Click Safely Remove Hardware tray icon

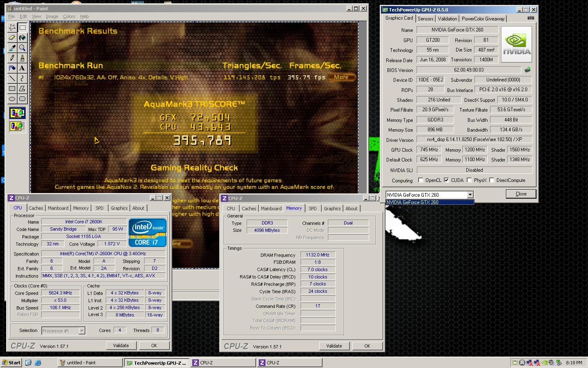pyautogui.click(x=558, y=362)
